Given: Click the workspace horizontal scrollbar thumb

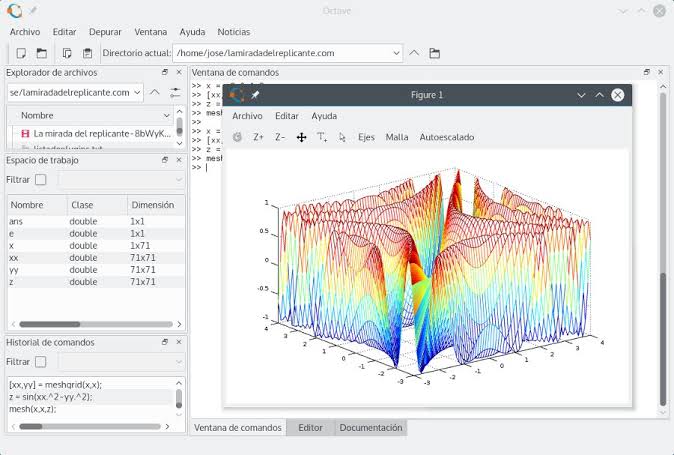Looking at the screenshot, I should click(50, 324).
